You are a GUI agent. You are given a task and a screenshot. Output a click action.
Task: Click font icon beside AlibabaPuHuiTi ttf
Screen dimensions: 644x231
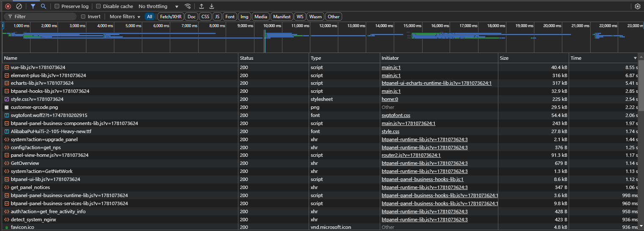coord(7,131)
